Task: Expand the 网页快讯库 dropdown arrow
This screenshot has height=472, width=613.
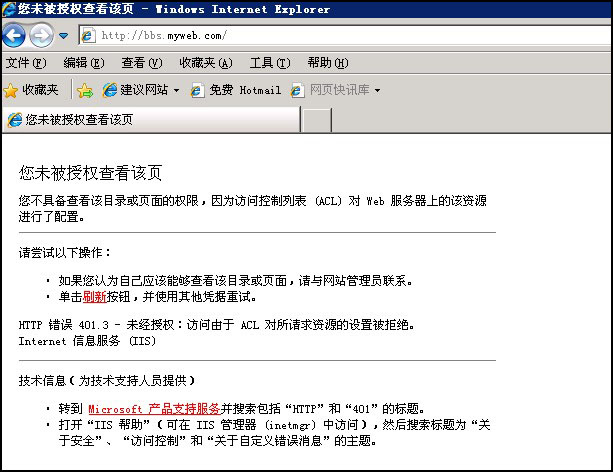Action: click(377, 90)
